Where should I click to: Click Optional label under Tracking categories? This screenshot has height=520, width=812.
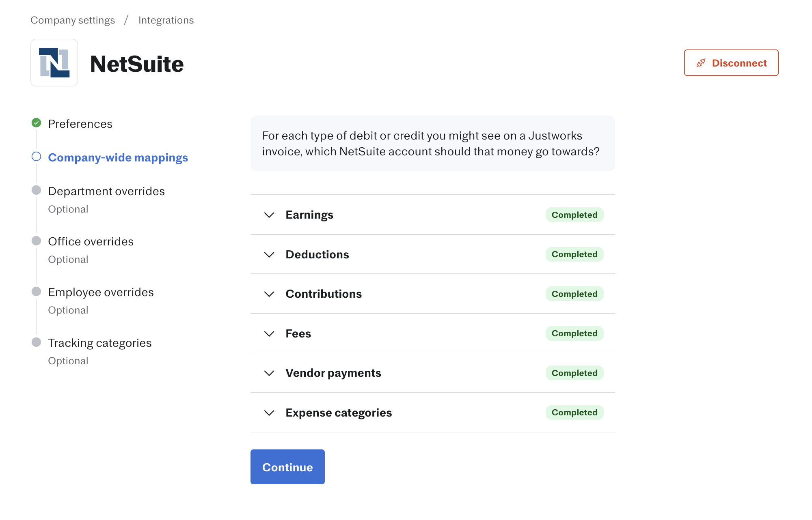point(68,361)
